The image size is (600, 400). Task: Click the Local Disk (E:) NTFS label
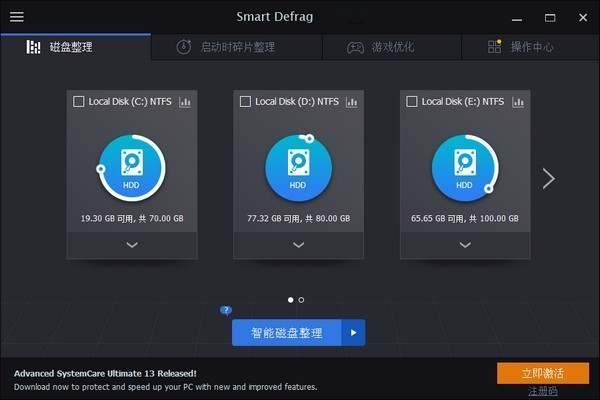point(463,102)
